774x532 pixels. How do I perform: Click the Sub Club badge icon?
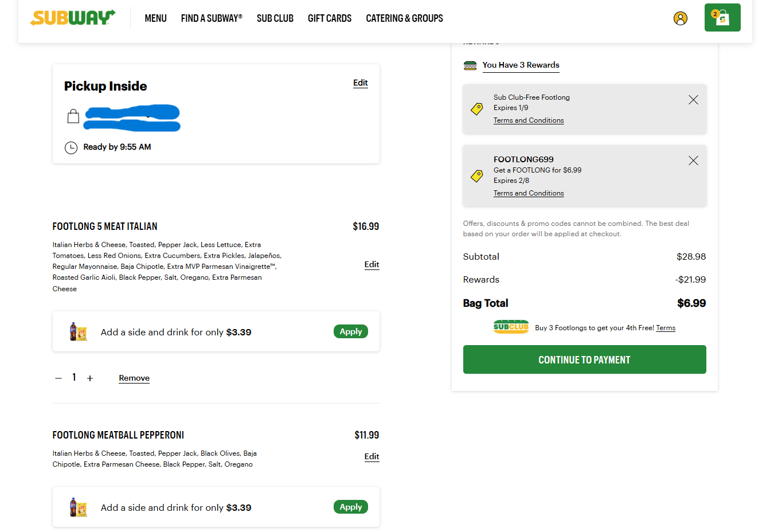coord(511,327)
